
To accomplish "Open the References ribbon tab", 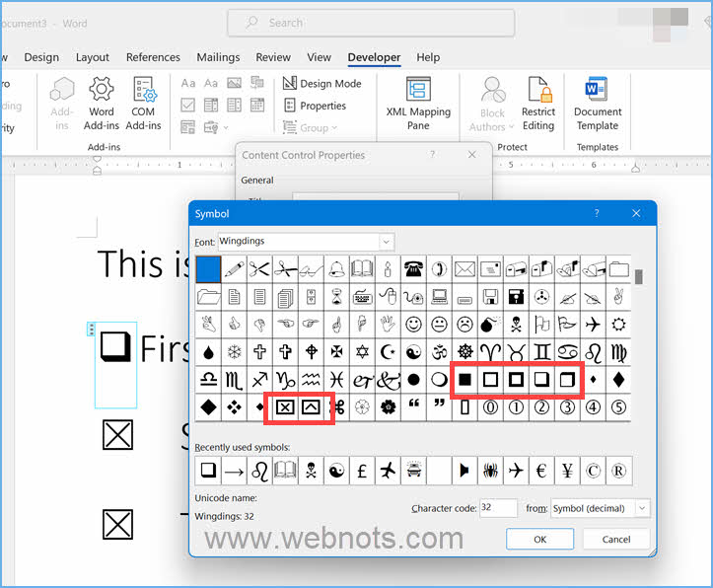I will pos(154,57).
